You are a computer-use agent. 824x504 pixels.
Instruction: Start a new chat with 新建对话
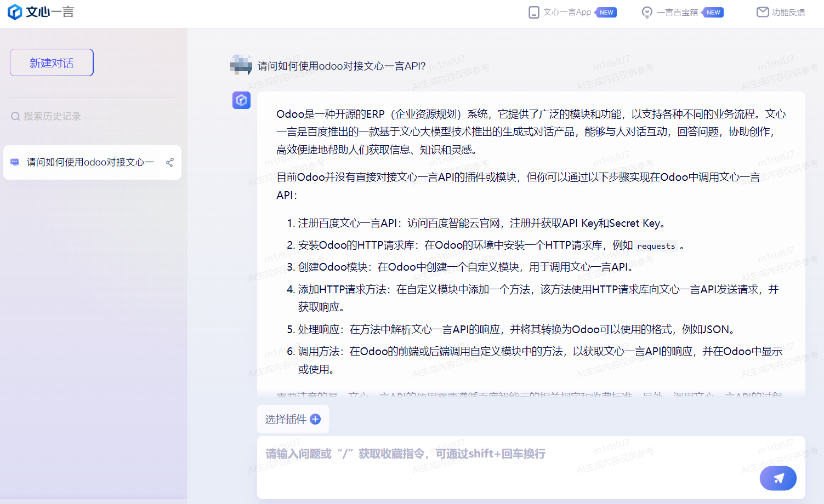(x=52, y=62)
